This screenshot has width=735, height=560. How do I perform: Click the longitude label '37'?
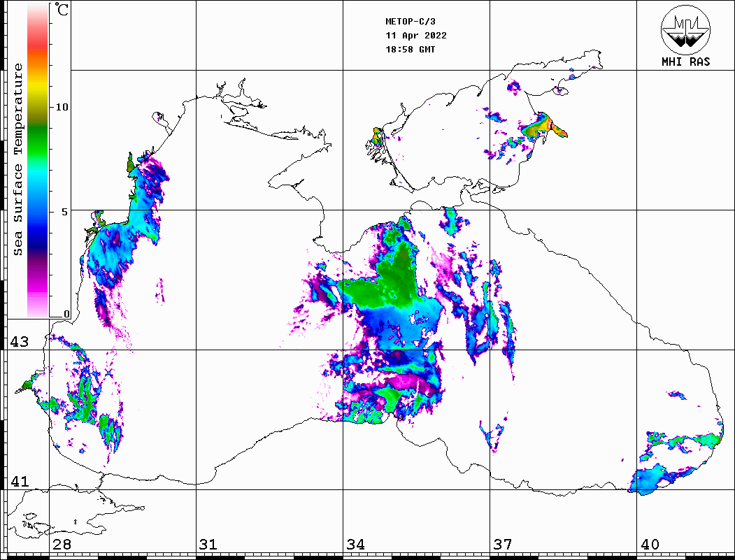pos(503,545)
